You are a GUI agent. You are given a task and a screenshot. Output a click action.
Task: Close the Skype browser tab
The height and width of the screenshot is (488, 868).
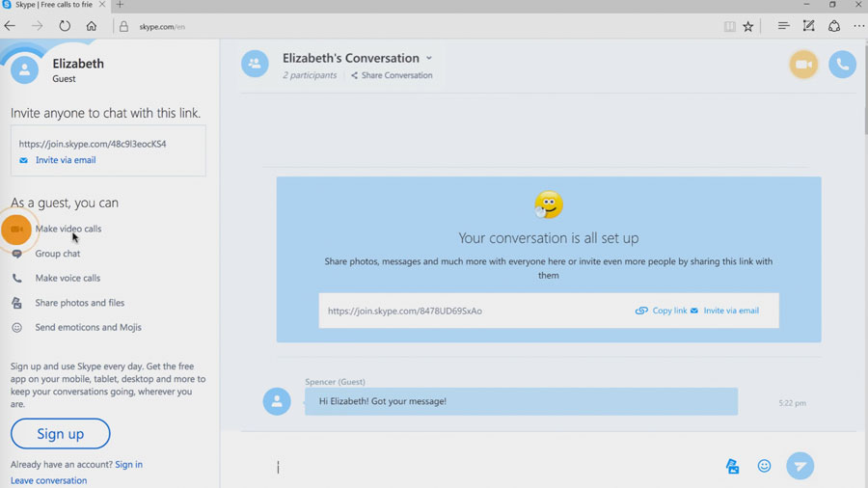pyautogui.click(x=102, y=5)
